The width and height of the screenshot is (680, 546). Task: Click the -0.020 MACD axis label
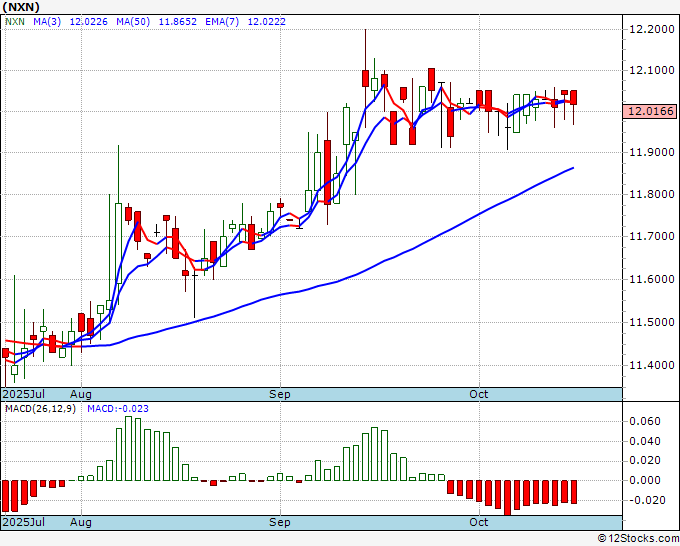coord(645,500)
